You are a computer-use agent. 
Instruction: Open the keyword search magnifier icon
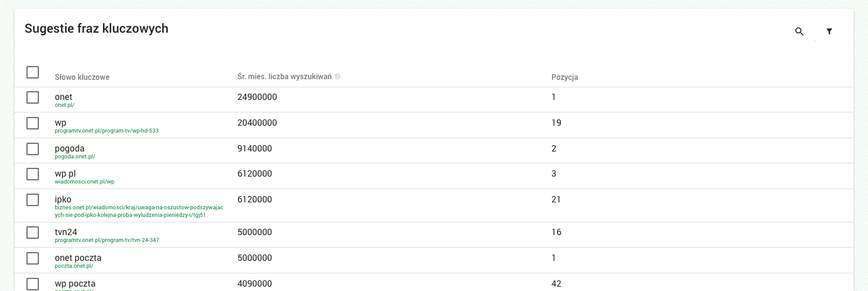click(799, 31)
